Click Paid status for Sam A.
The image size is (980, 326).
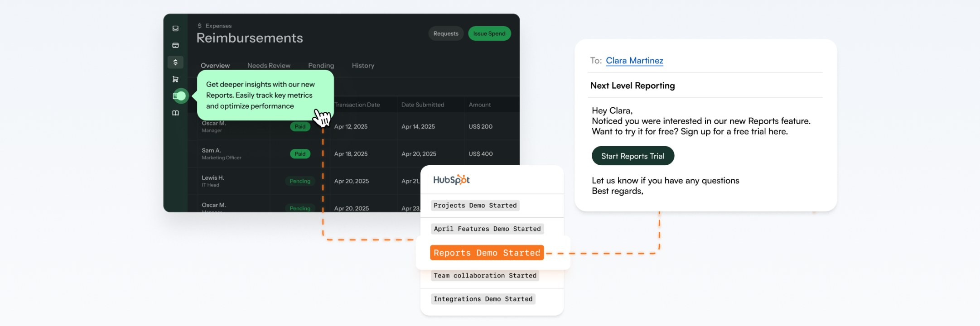pos(300,154)
